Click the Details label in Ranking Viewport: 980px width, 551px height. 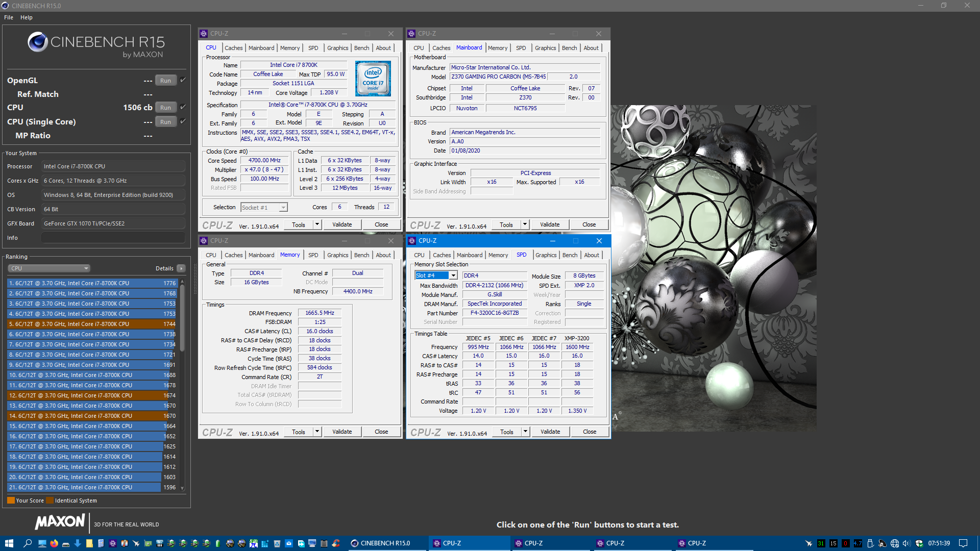[x=164, y=268]
